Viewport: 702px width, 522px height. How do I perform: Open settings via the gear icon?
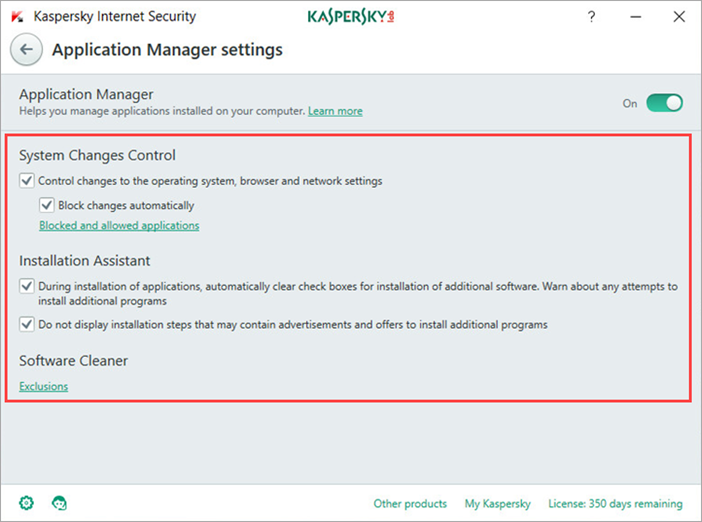(x=26, y=503)
